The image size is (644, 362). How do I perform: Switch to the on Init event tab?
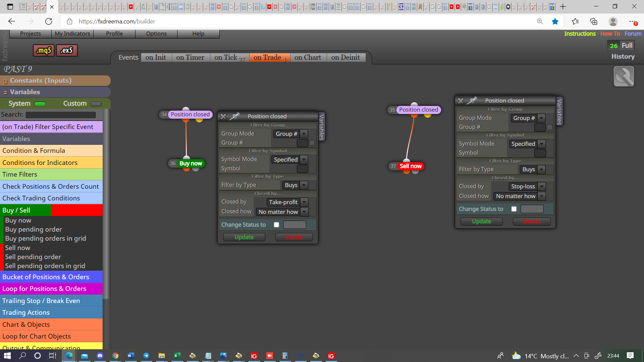(x=156, y=57)
